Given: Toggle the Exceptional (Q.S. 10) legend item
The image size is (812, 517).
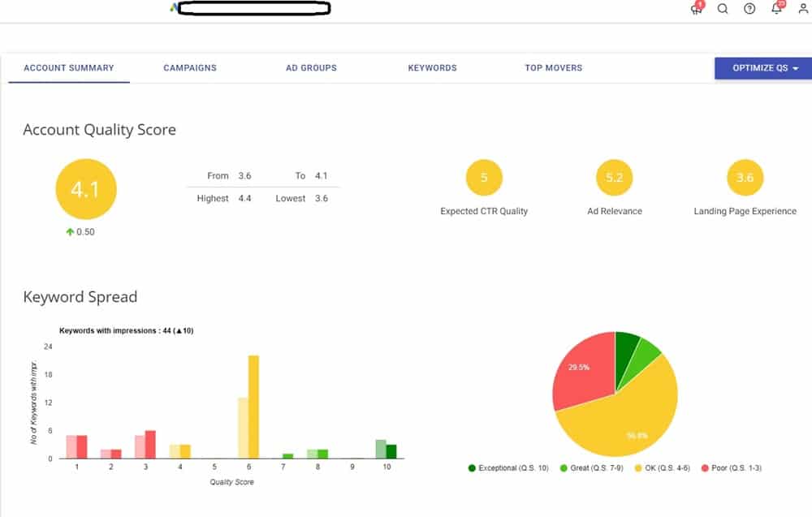Looking at the screenshot, I should 508,467.
